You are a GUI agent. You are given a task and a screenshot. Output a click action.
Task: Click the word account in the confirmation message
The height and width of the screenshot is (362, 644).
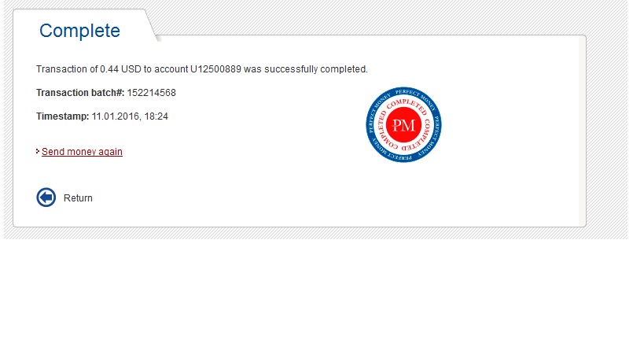pos(171,69)
